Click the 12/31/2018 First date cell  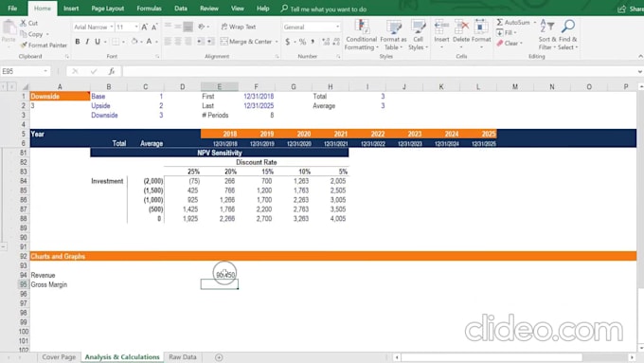[x=257, y=96]
